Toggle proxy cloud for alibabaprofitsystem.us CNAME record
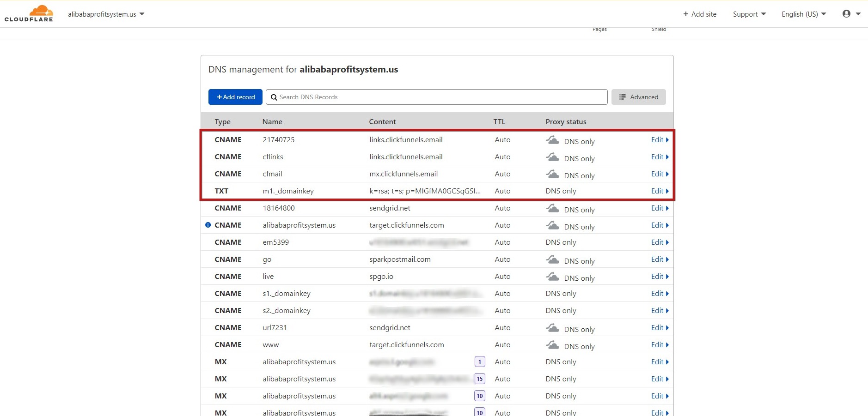Screen dimensions: 868x416 click(x=552, y=225)
